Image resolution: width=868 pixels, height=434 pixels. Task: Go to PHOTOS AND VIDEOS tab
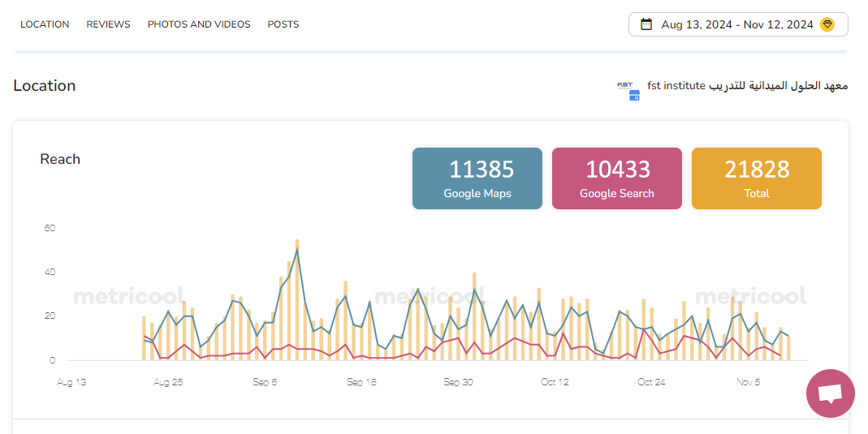coord(199,24)
